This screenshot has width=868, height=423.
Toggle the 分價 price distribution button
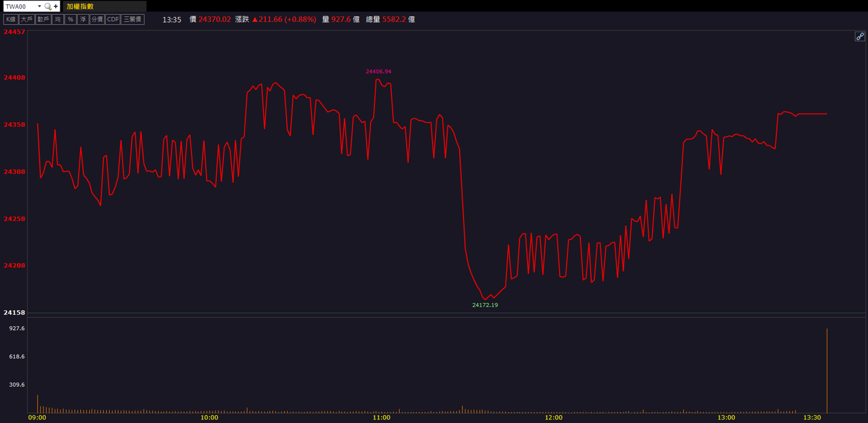tap(97, 19)
